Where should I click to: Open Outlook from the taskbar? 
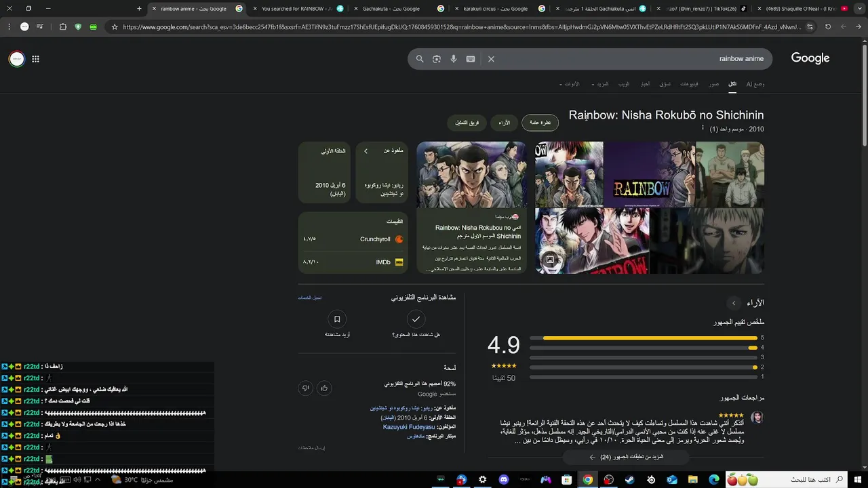(672, 480)
